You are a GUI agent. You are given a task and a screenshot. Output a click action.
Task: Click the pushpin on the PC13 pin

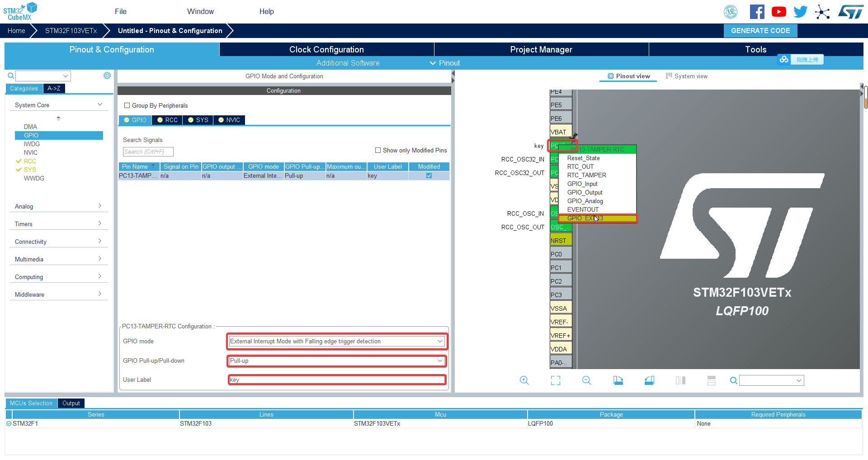click(573, 136)
